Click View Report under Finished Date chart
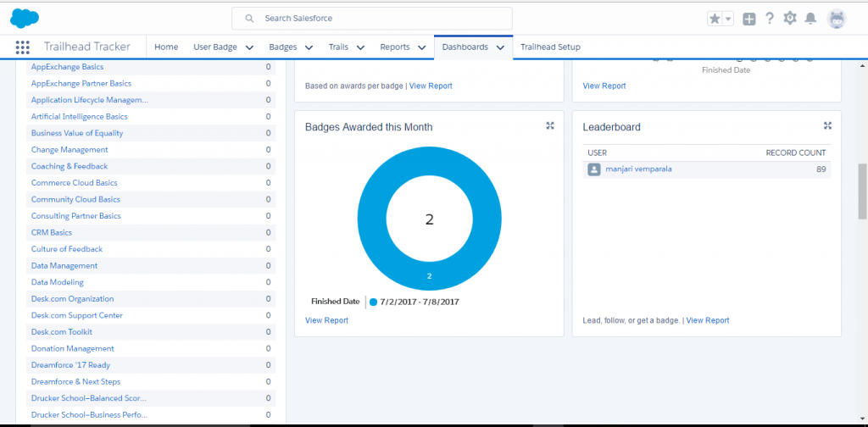Image resolution: width=868 pixels, height=427 pixels. tap(604, 86)
